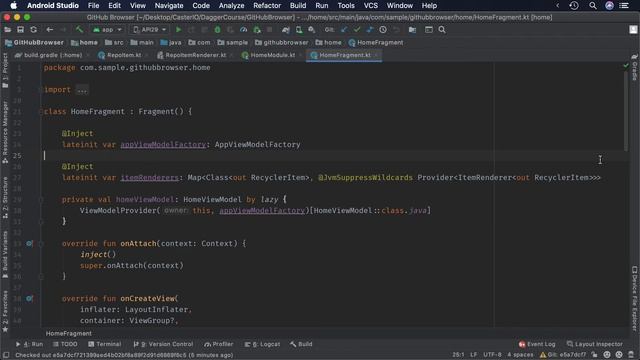Click the Project Structure folder icon
The width and height of the screenshot is (640, 360).
(412, 30)
